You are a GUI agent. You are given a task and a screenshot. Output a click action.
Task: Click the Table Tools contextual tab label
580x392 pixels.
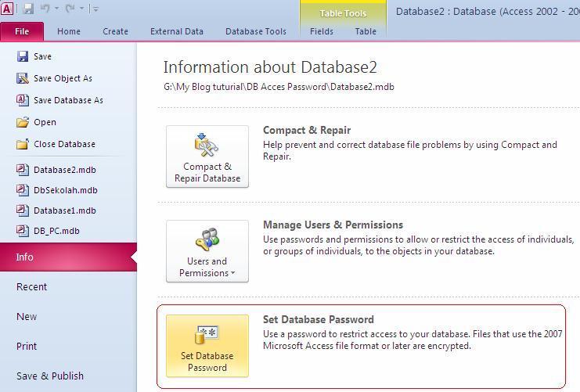pyautogui.click(x=343, y=13)
